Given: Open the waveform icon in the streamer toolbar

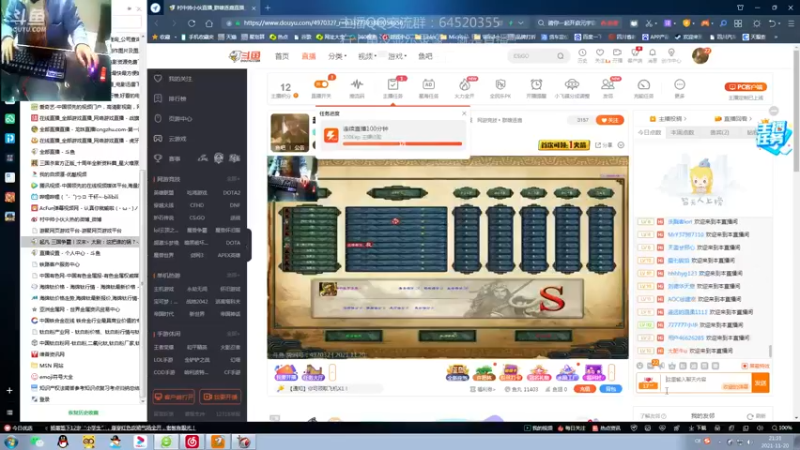Looking at the screenshot, I should (357, 84).
